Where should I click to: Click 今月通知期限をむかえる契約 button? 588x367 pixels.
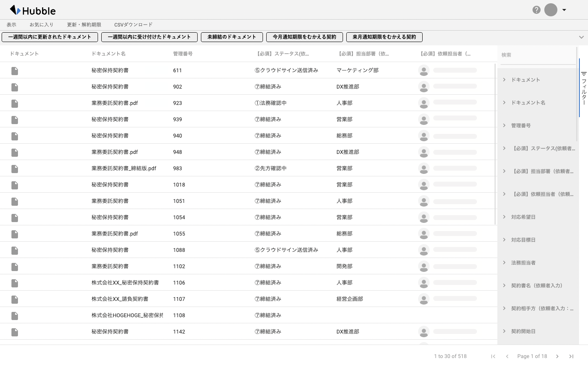(x=304, y=37)
